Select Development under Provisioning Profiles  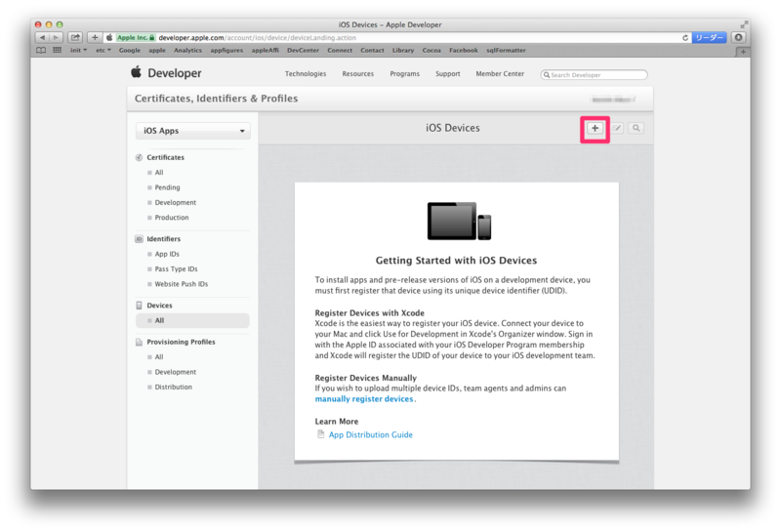[176, 372]
